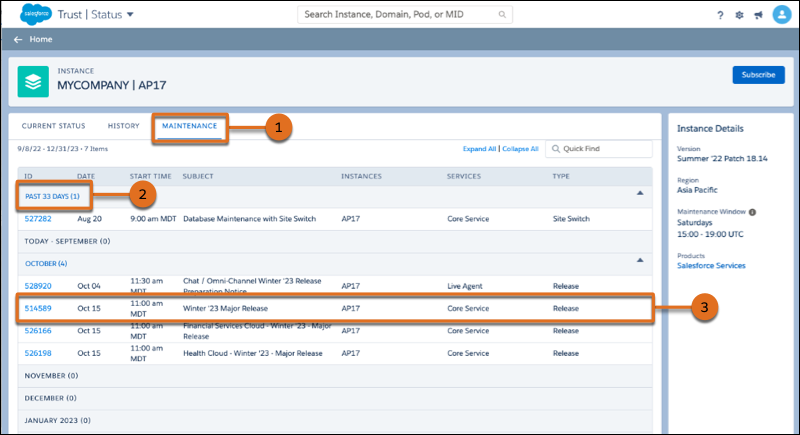Switch to the History tab

tap(123, 126)
